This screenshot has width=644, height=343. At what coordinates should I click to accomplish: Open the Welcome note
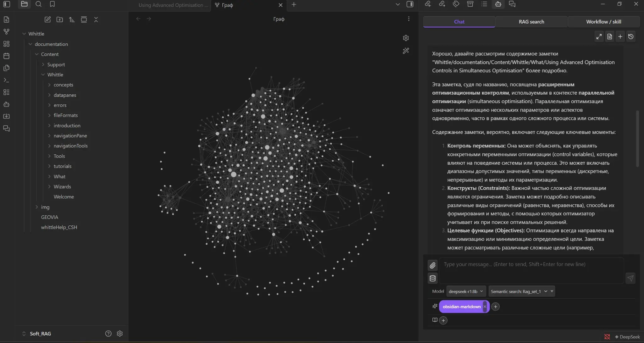pyautogui.click(x=64, y=197)
